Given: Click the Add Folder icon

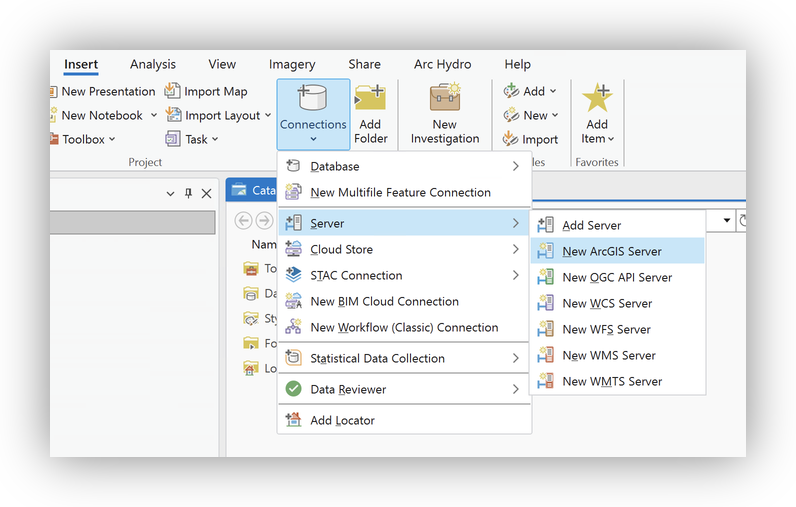Looking at the screenshot, I should click(370, 99).
